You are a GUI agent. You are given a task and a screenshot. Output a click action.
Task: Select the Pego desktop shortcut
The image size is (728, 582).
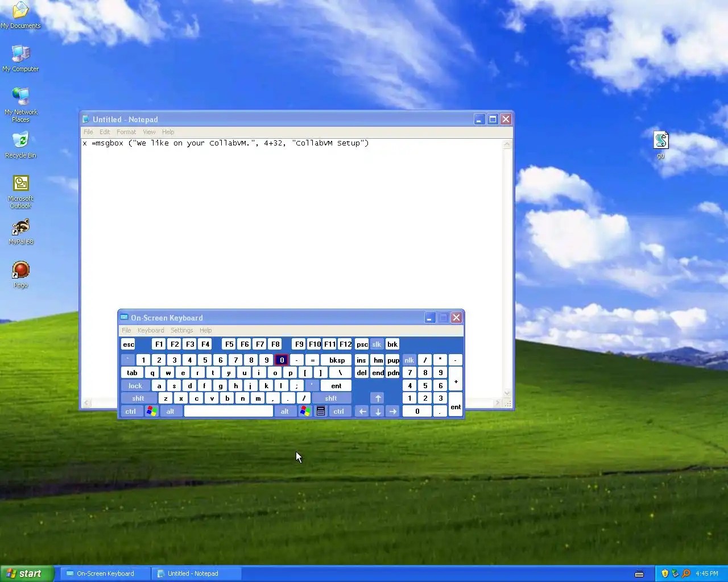pyautogui.click(x=20, y=275)
